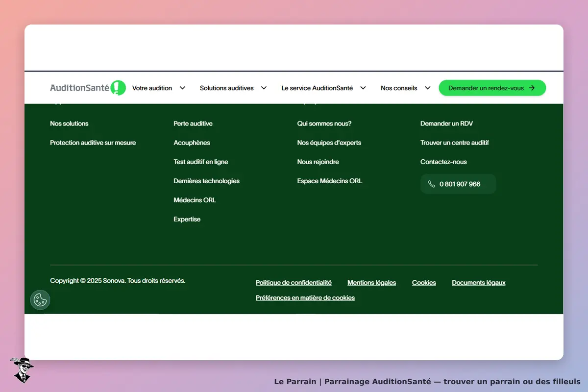Open Test auditif en ligne link
This screenshot has height=392, width=588.
coord(201,162)
